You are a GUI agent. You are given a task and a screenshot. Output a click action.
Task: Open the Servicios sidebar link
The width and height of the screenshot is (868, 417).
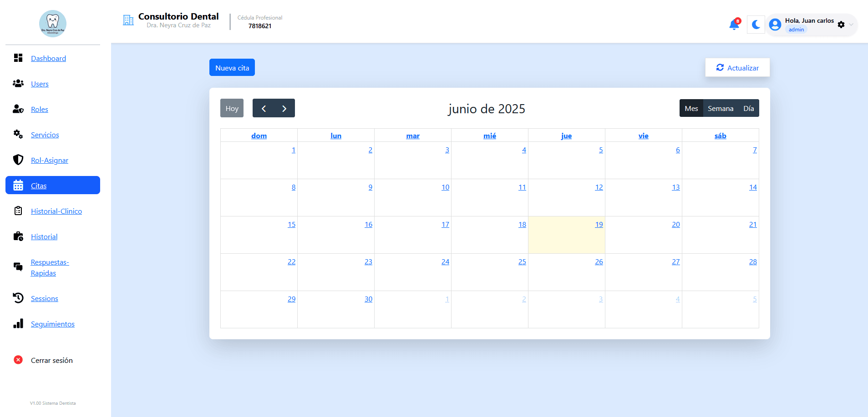coord(45,135)
